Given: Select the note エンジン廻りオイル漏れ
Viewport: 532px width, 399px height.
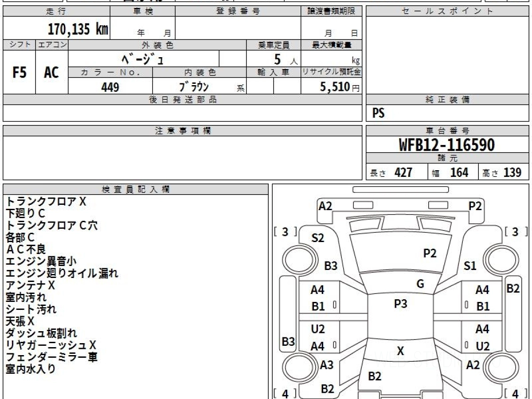Looking at the screenshot, I should (x=62, y=274).
